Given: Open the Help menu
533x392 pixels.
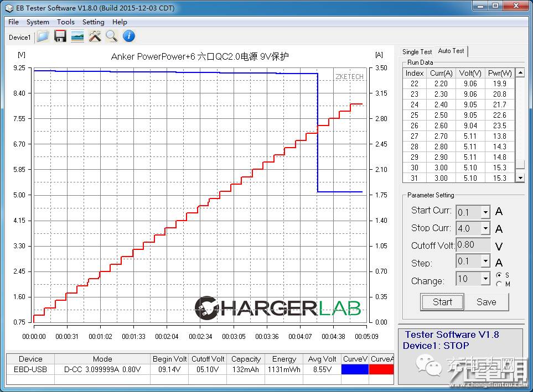Looking at the screenshot, I should click(120, 22).
